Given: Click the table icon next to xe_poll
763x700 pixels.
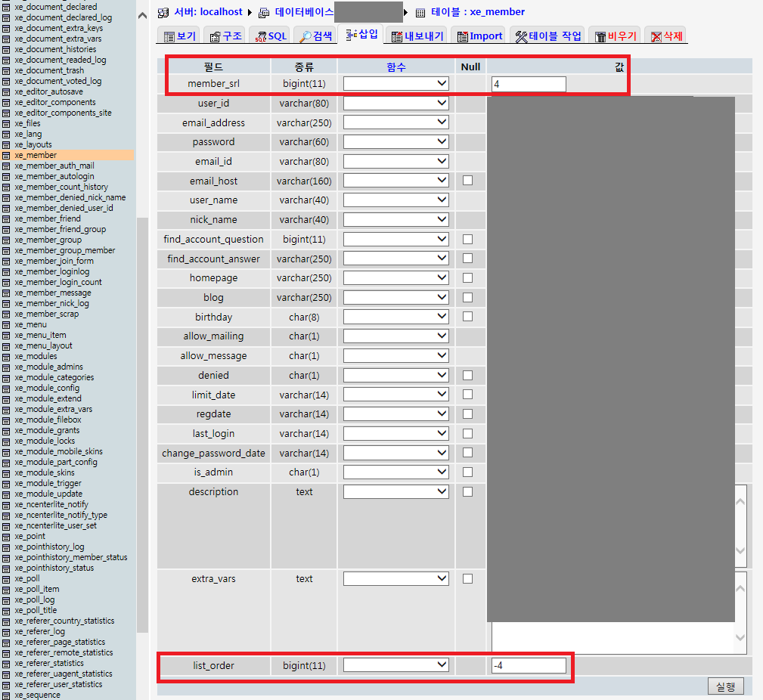Looking at the screenshot, I should (x=7, y=578).
